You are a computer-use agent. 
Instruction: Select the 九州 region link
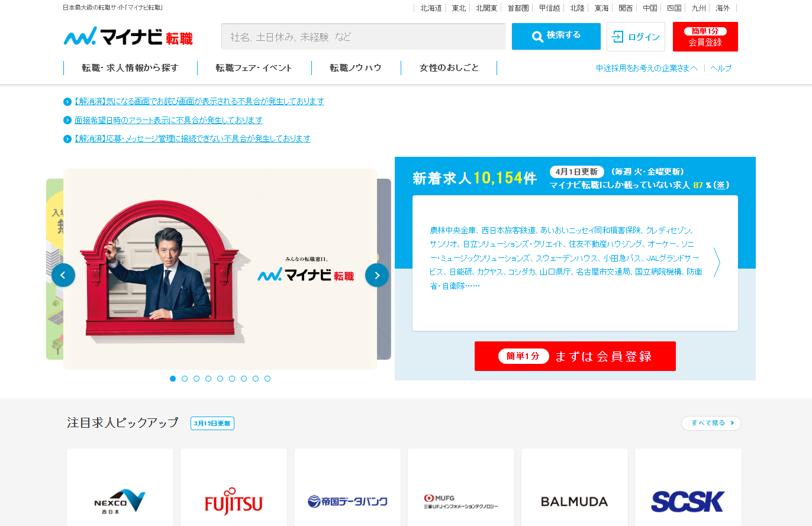(698, 8)
